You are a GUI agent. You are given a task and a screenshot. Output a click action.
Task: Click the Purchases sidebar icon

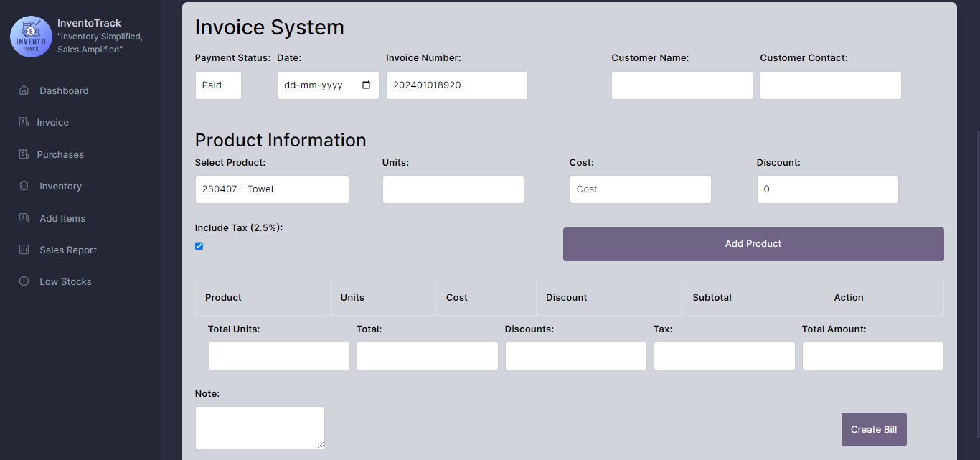[x=24, y=154]
